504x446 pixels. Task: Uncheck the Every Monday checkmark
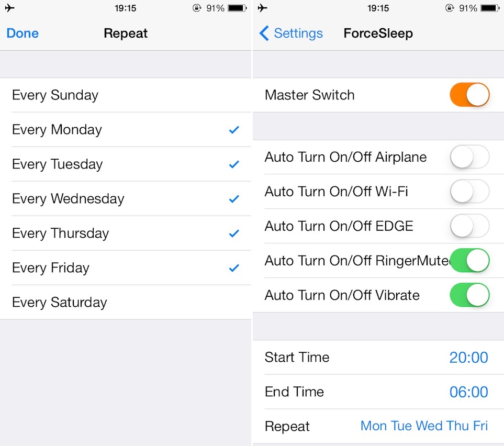[234, 130]
